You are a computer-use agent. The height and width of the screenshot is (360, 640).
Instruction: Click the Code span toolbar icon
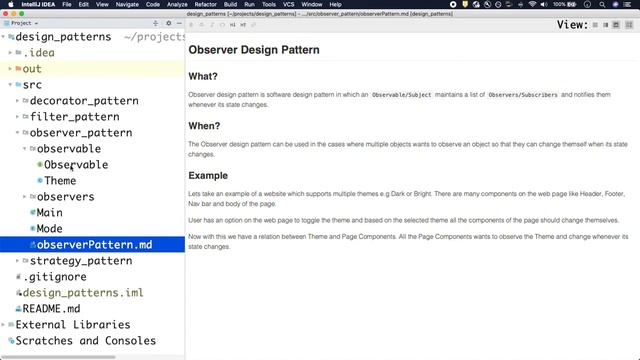click(222, 25)
